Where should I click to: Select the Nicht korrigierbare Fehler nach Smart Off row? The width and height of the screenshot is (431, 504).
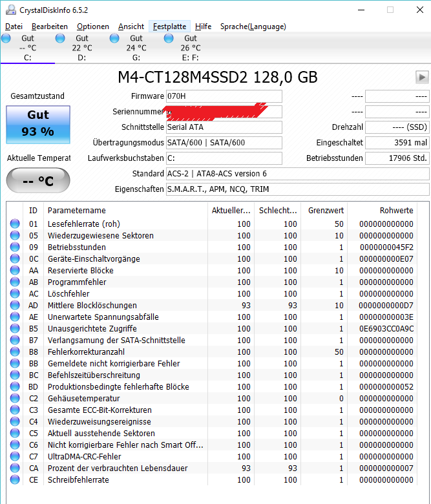coord(212,445)
